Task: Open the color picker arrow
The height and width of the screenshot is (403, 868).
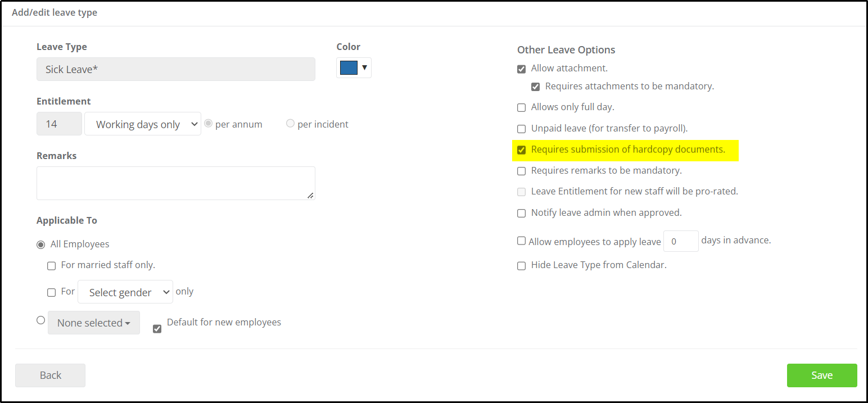Action: [364, 68]
